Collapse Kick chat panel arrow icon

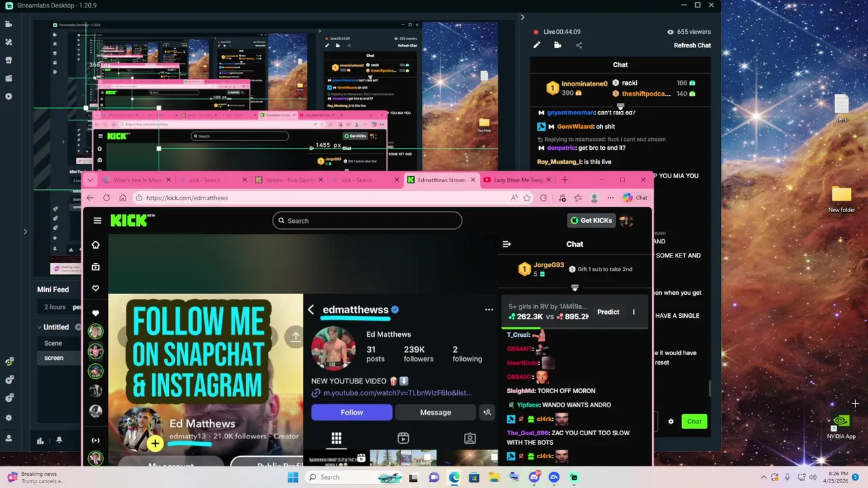[x=507, y=244]
